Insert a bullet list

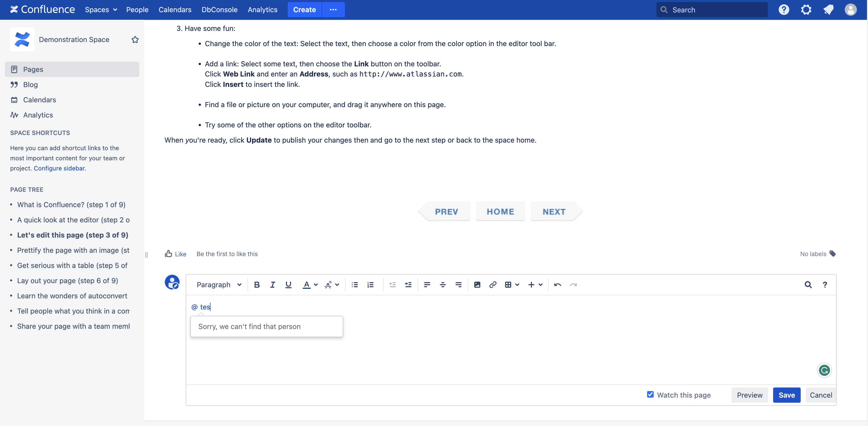pos(355,285)
